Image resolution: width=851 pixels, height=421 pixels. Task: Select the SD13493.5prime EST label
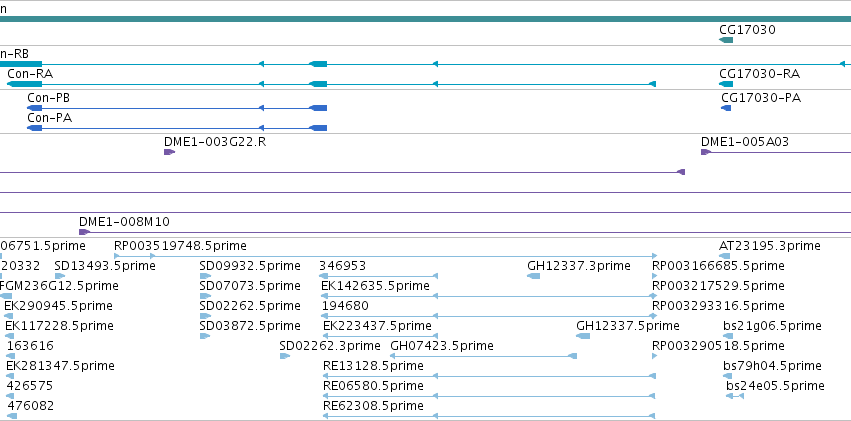[x=105, y=266]
